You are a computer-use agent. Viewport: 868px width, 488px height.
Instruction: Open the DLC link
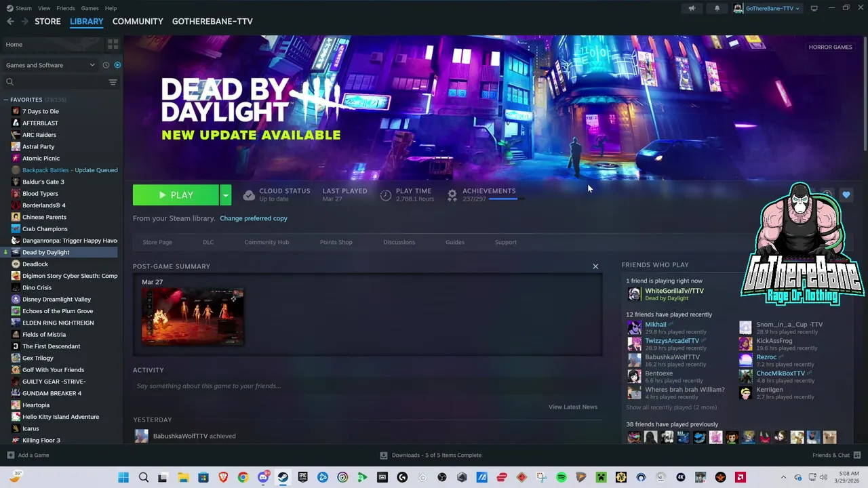coord(208,242)
